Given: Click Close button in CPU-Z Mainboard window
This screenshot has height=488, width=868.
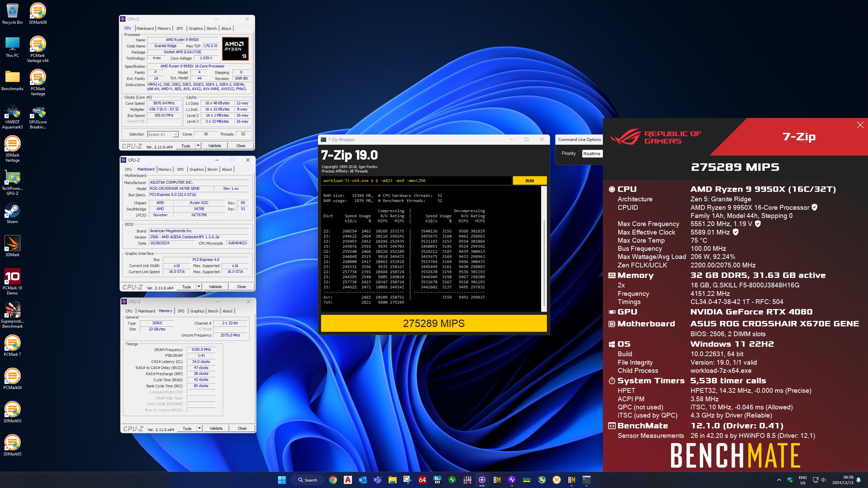Looking at the screenshot, I should point(241,287).
